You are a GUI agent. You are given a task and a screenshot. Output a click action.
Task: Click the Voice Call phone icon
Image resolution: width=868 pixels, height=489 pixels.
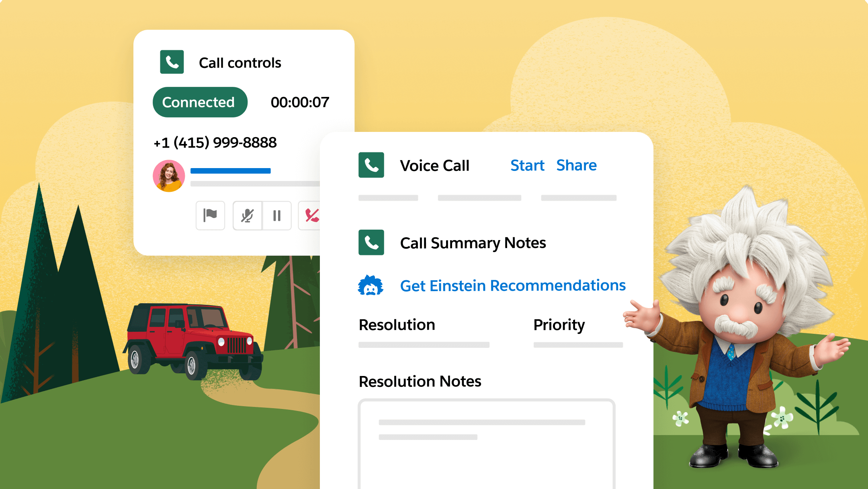[371, 165]
